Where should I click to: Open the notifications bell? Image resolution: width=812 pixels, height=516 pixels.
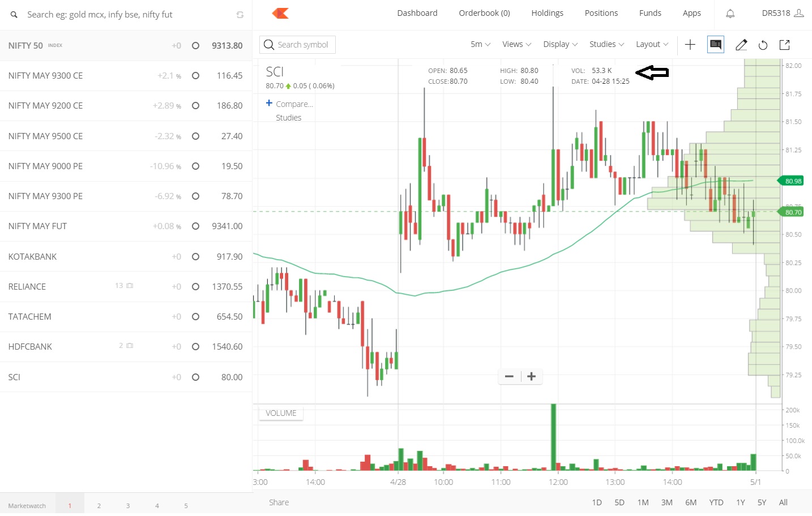[730, 14]
